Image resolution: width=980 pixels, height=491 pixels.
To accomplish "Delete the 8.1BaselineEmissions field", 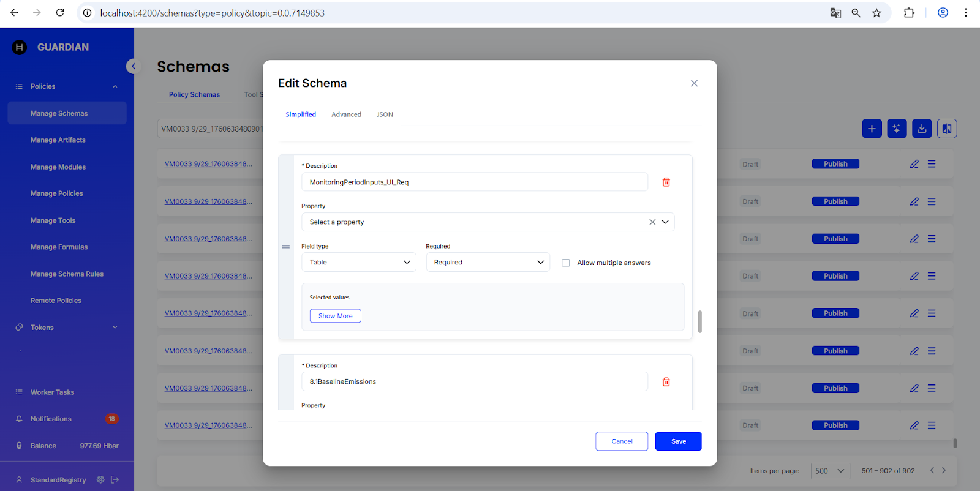I will pos(666,382).
